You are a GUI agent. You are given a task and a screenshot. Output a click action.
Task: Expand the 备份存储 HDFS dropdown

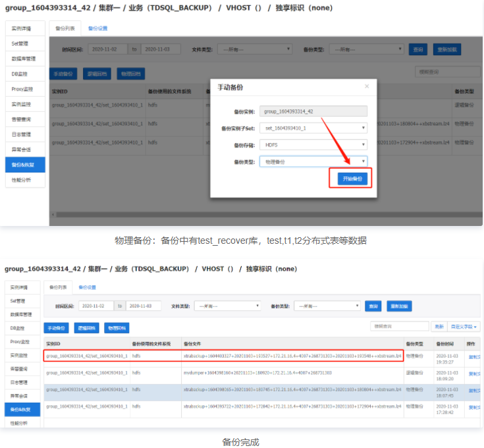pyautogui.click(x=313, y=144)
